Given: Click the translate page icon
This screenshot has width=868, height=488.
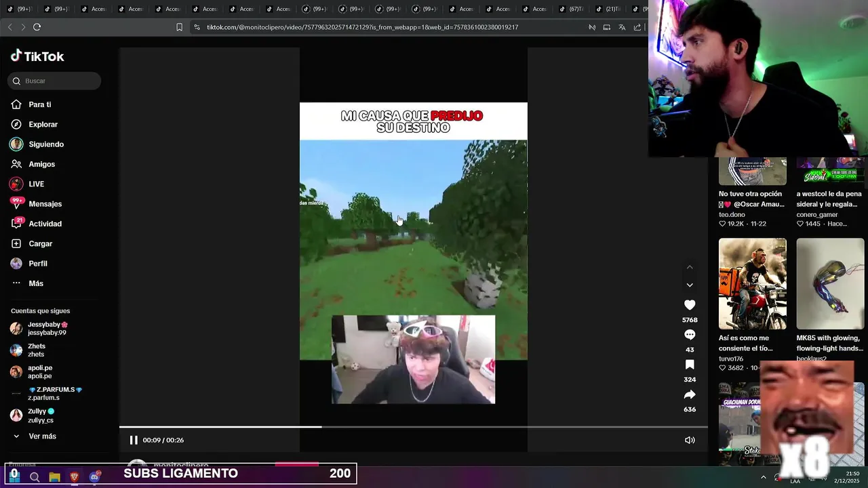Looking at the screenshot, I should coord(622,27).
